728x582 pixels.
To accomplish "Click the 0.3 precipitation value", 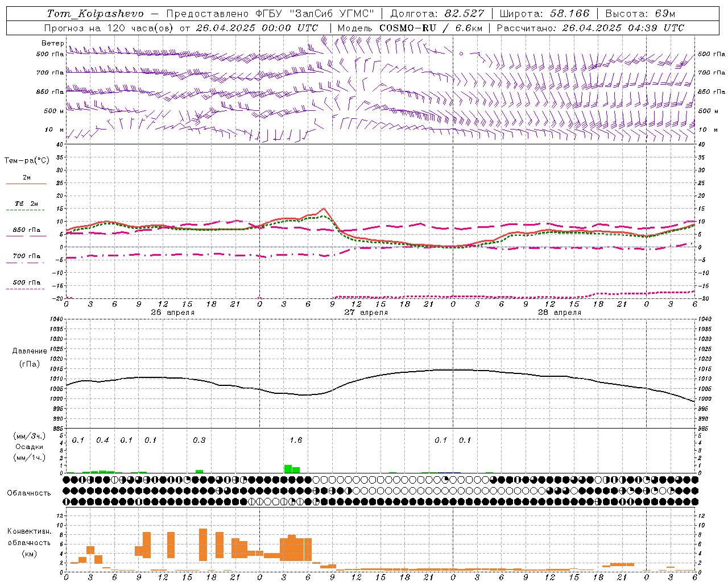I will [199, 440].
